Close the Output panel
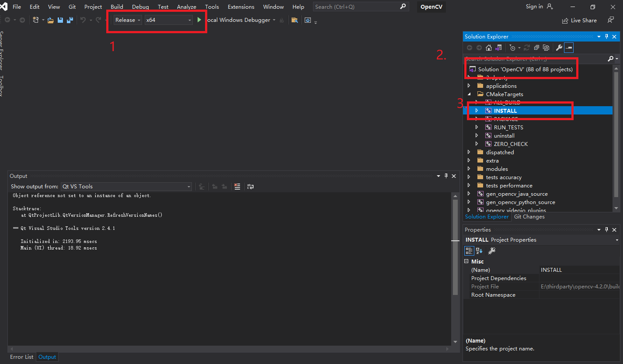 click(454, 176)
